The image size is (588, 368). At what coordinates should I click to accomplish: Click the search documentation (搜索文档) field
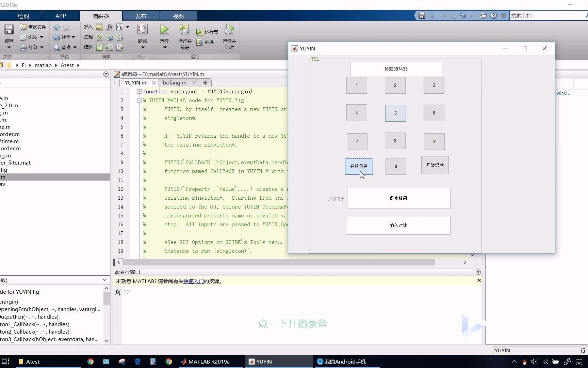click(546, 15)
